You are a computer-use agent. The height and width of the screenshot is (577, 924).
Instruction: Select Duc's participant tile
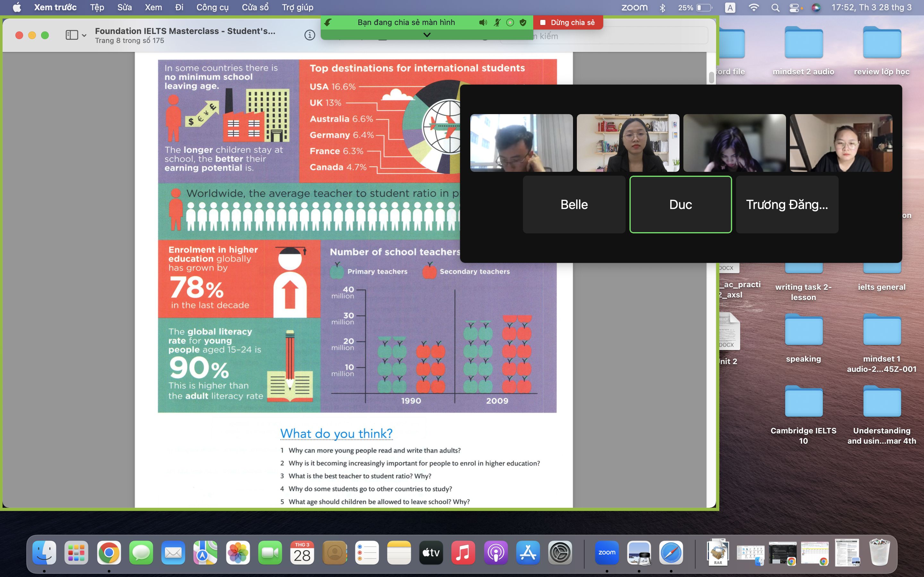click(x=680, y=205)
